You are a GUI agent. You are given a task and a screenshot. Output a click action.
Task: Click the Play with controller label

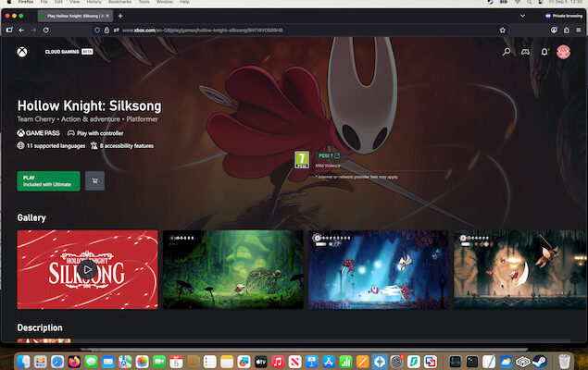click(x=95, y=133)
